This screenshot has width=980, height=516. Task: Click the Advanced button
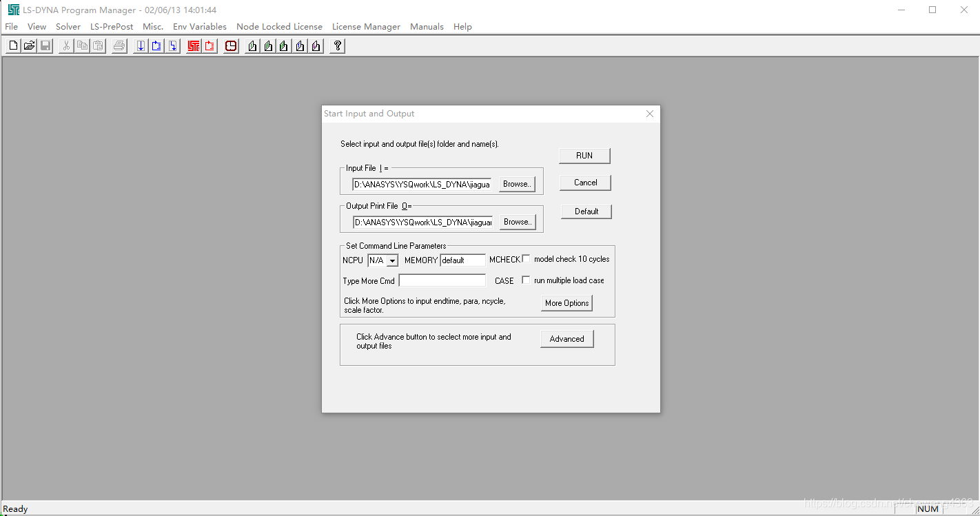[x=567, y=339]
